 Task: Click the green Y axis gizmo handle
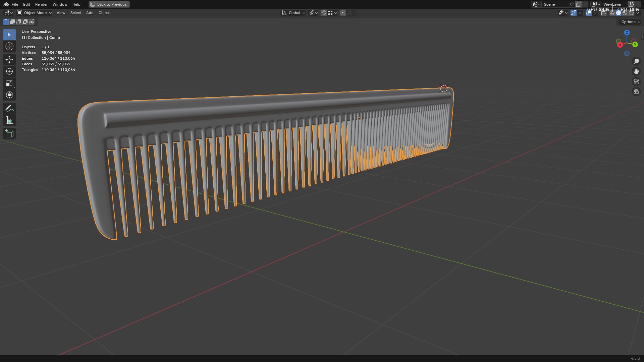tap(635, 45)
